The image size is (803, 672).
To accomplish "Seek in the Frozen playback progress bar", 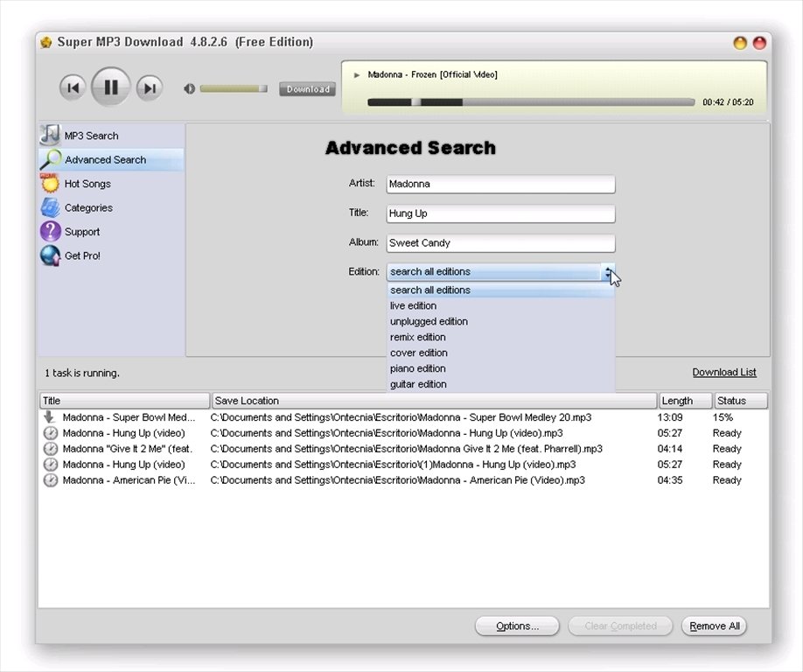I will click(x=531, y=102).
